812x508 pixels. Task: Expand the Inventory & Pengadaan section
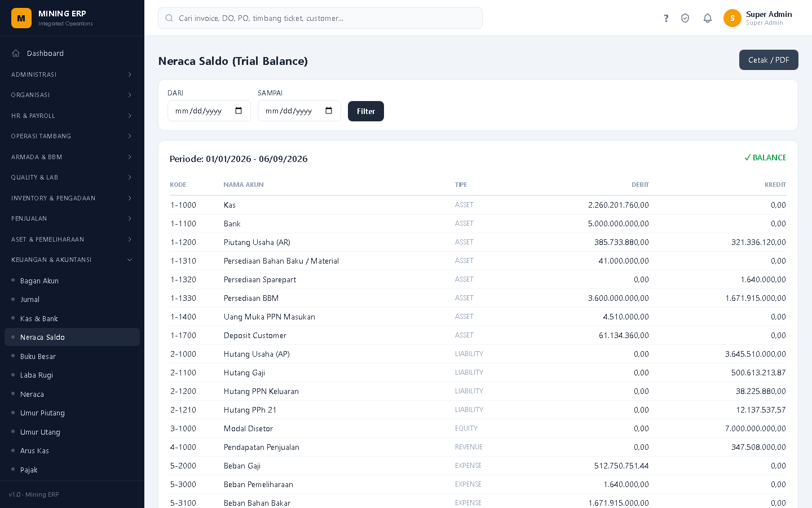(x=72, y=198)
